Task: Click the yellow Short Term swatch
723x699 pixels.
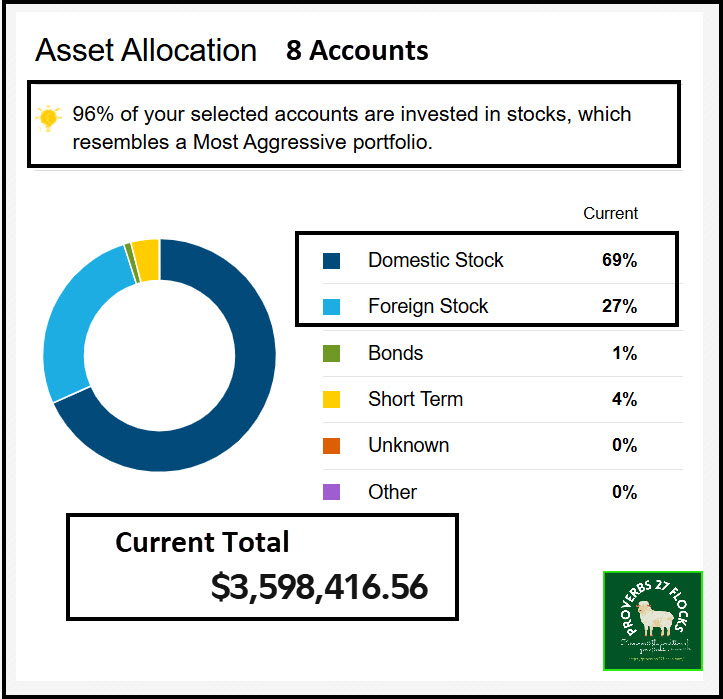Action: pos(332,399)
